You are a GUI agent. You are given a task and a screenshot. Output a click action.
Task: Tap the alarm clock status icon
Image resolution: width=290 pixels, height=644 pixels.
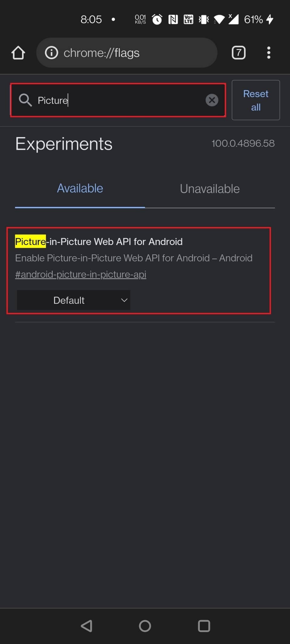[157, 20]
